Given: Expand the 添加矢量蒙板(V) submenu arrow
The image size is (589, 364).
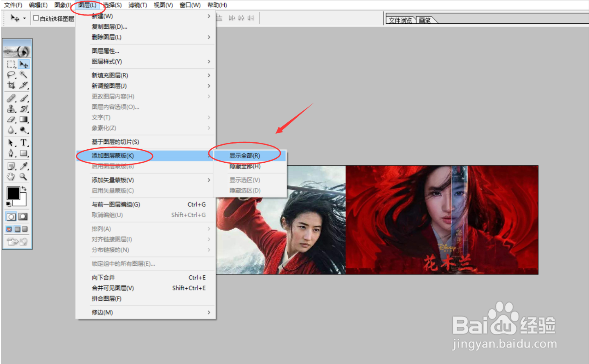Looking at the screenshot, I should tap(209, 180).
